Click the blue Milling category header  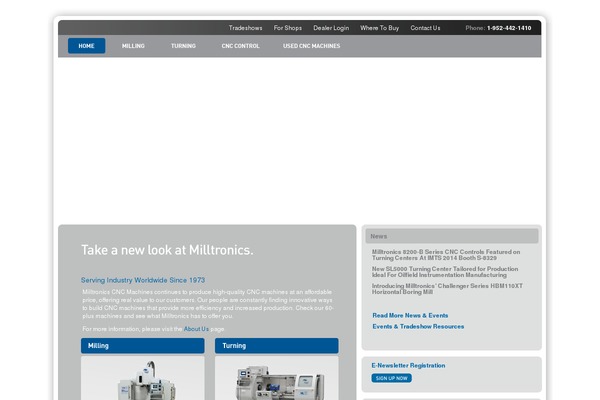(143, 346)
